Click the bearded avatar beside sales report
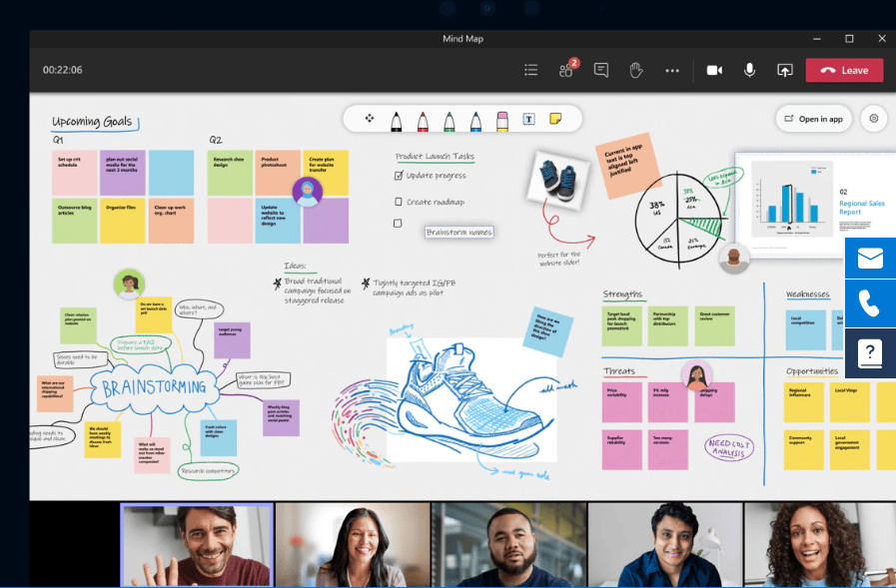 pyautogui.click(x=734, y=259)
